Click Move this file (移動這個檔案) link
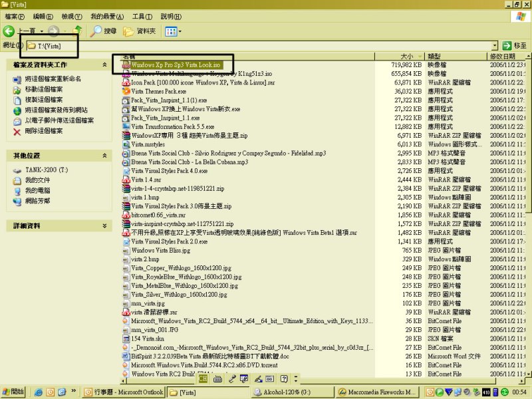Image resolution: width=532 pixels, height=399 pixels. click(x=44, y=89)
